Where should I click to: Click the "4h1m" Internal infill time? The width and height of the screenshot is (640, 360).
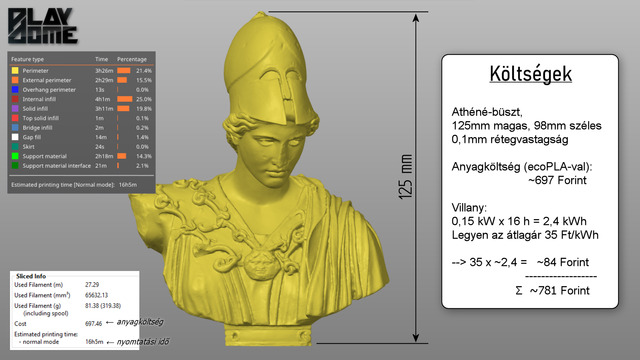point(103,99)
